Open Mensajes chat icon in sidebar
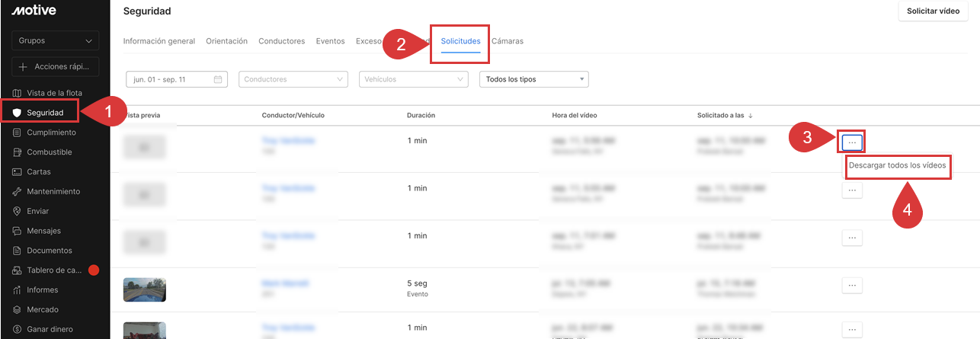 18,231
